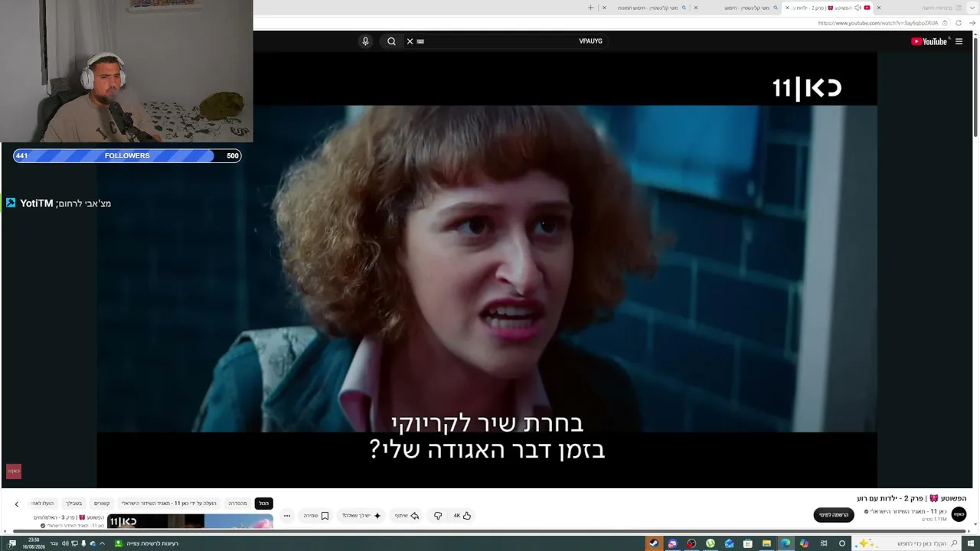Like the video with thumbs-up 4K button
Viewport: 980px width, 551px height.
pos(462,516)
